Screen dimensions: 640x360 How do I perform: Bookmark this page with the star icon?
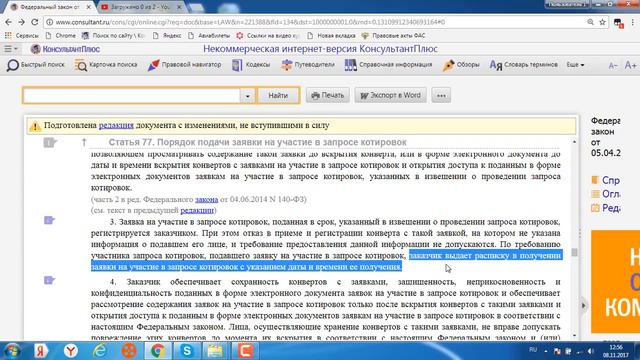click(x=602, y=22)
